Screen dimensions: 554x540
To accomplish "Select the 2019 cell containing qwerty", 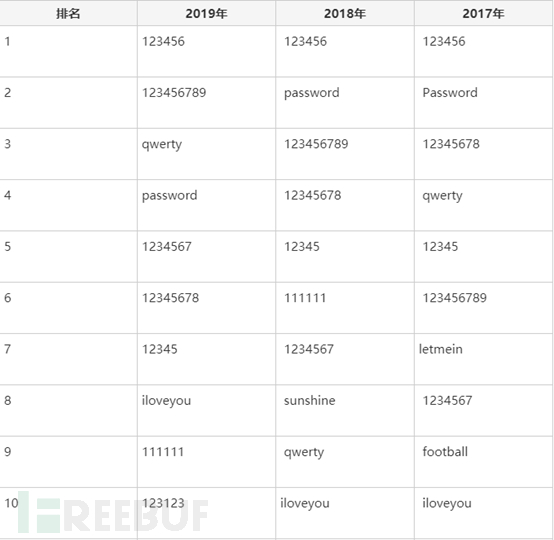I will pos(206,154).
